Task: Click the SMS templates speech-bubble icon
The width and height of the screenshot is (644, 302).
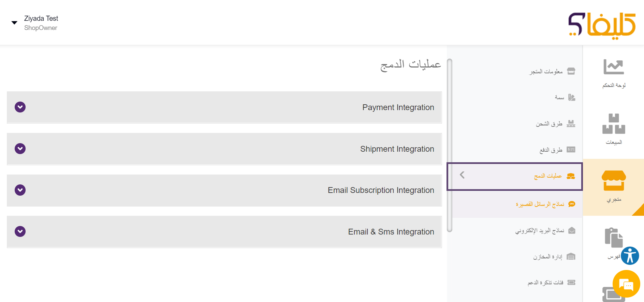Action: point(572,204)
